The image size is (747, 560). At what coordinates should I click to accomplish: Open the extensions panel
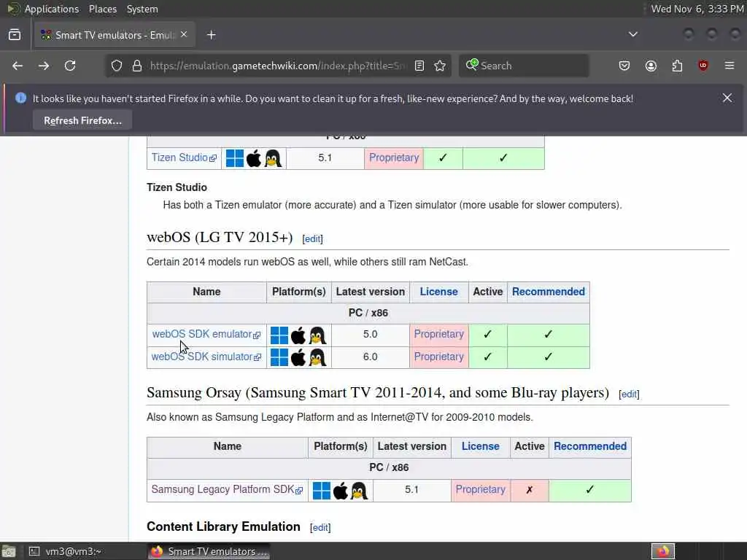(677, 66)
